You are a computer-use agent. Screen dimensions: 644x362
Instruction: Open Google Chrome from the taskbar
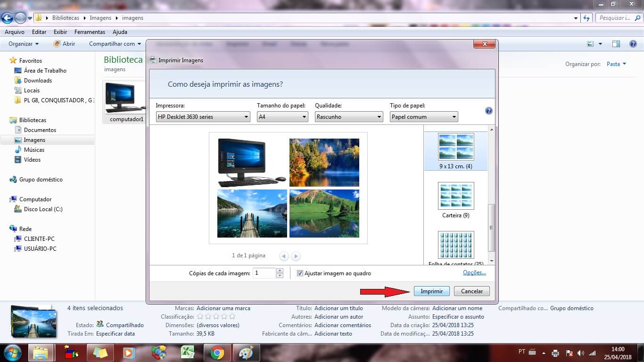click(217, 353)
